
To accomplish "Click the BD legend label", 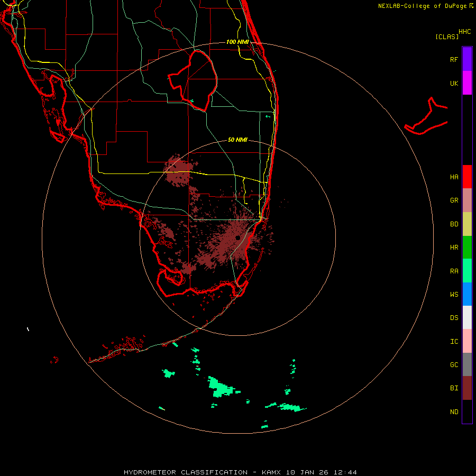I will 454,224.
